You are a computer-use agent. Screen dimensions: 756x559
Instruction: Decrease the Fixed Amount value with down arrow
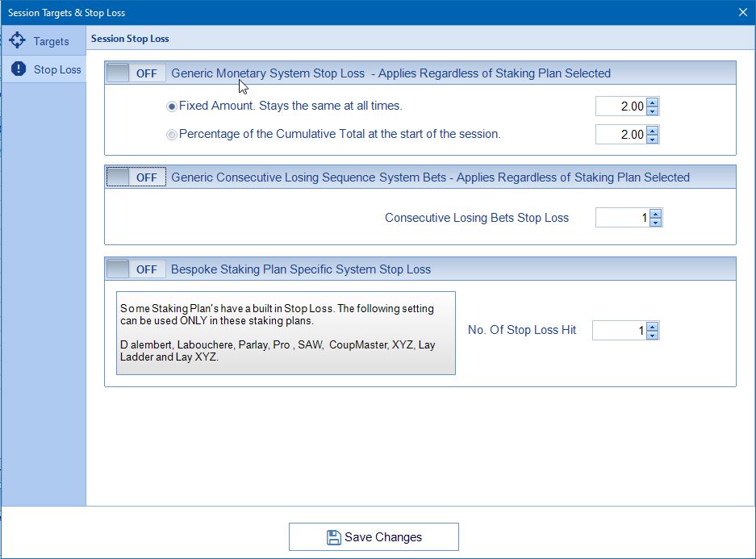tap(653, 111)
